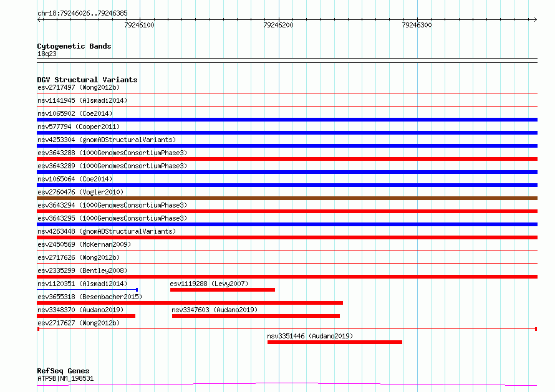This screenshot has width=555, height=392.
Task: Click the thin blue line under nsv1120351
Action: tap(87, 290)
